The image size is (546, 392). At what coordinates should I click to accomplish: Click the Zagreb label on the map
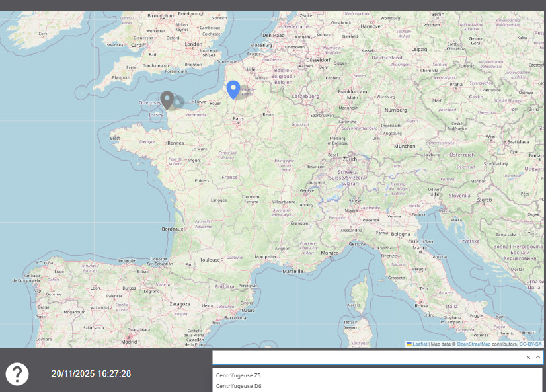point(484,200)
